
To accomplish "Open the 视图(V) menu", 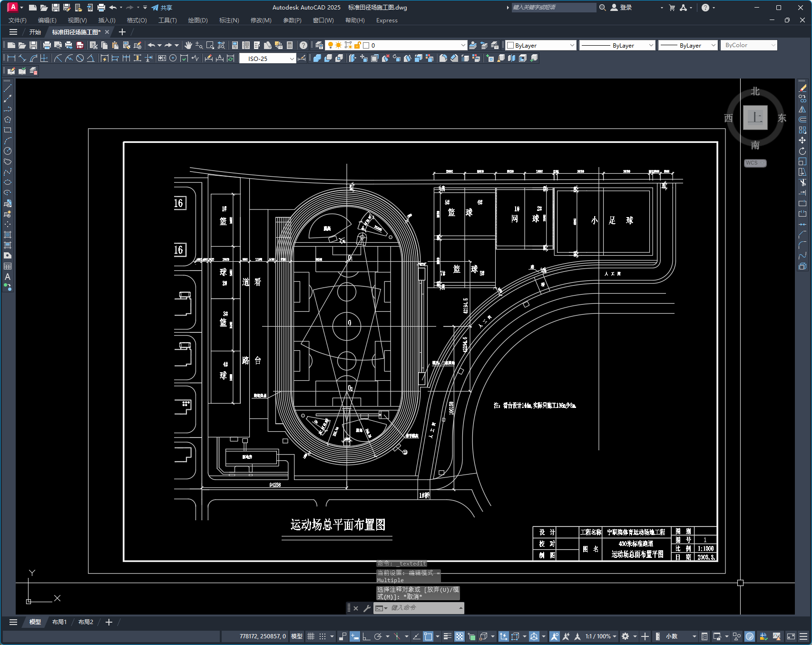I will tap(77, 20).
